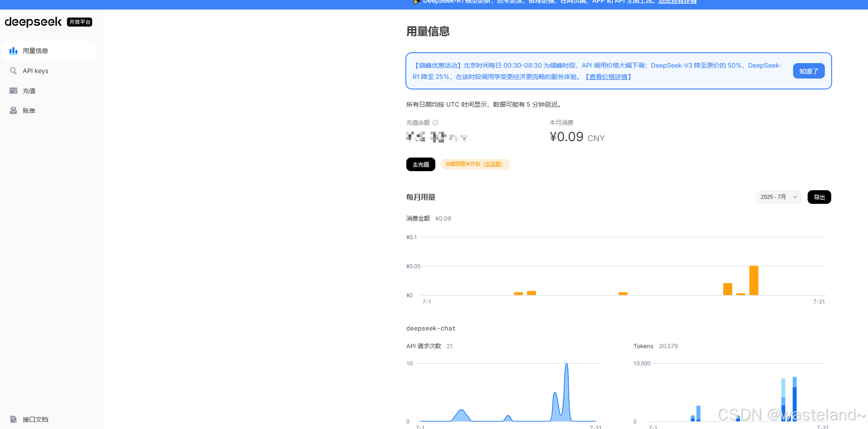
Task: Open the 查看价格详情 link
Action: (x=608, y=77)
